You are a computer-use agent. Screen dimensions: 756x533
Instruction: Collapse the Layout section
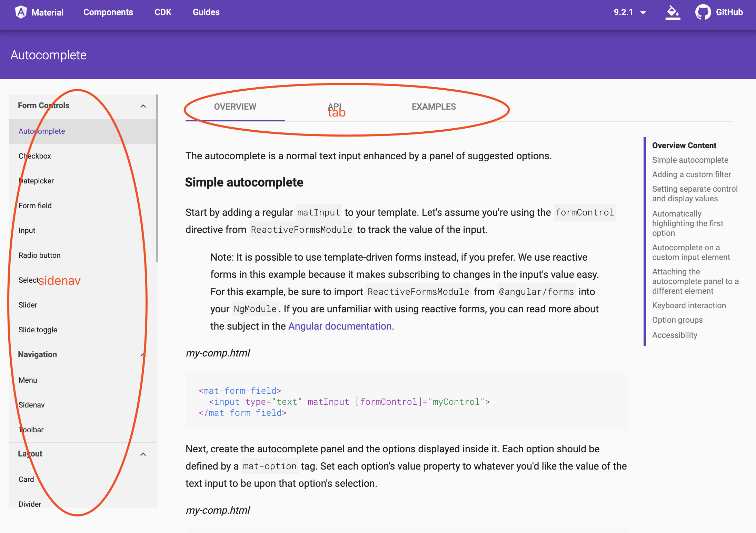[142, 454]
